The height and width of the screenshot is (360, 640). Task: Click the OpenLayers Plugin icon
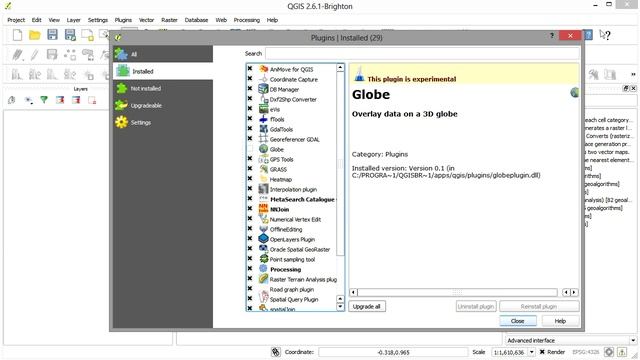[264, 239]
